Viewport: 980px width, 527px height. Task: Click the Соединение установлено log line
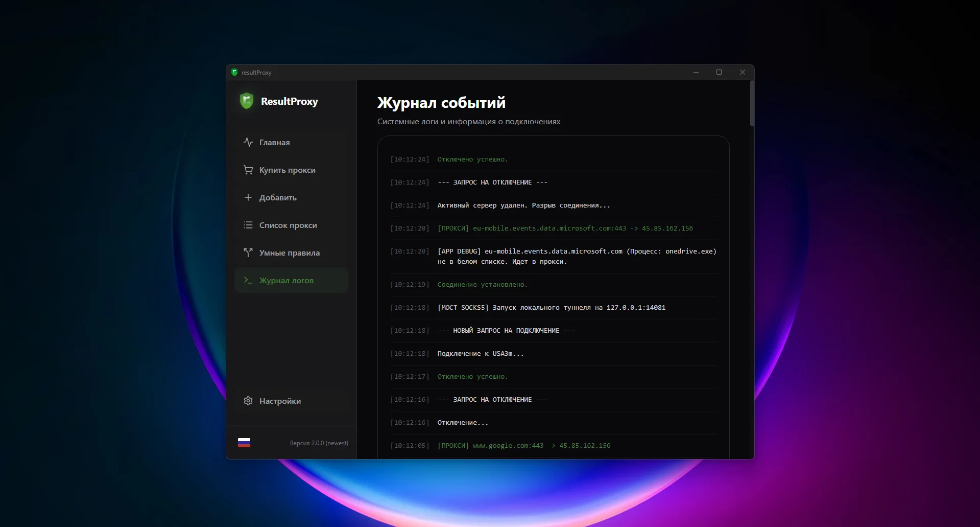point(554,285)
